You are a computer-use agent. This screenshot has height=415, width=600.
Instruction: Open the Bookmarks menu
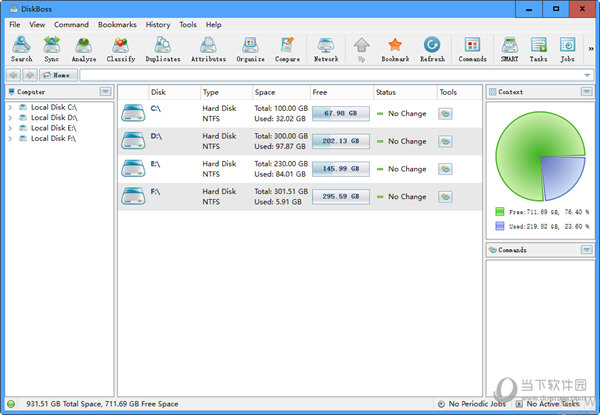coord(117,24)
